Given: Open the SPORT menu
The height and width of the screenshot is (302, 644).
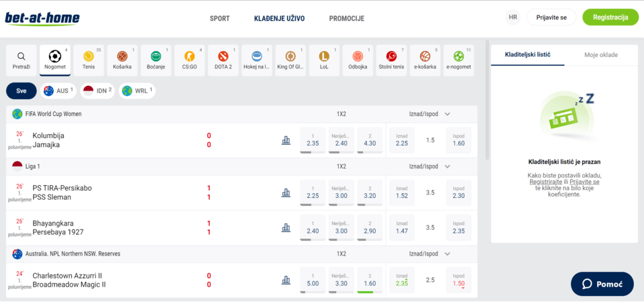Looking at the screenshot, I should tap(220, 19).
